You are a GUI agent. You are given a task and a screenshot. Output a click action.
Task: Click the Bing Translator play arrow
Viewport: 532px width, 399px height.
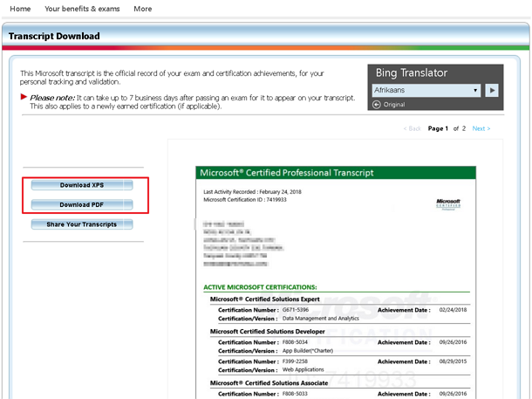(x=492, y=90)
